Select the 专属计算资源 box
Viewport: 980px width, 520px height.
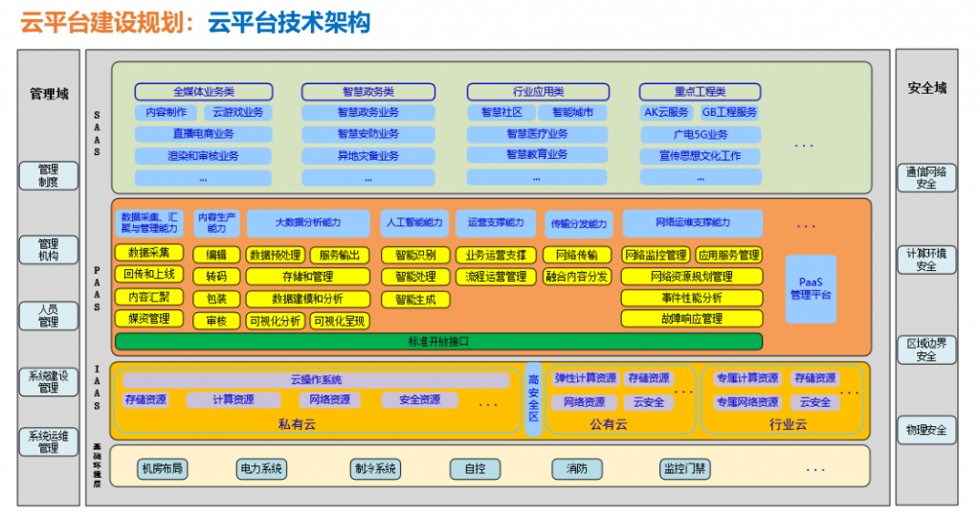click(746, 378)
